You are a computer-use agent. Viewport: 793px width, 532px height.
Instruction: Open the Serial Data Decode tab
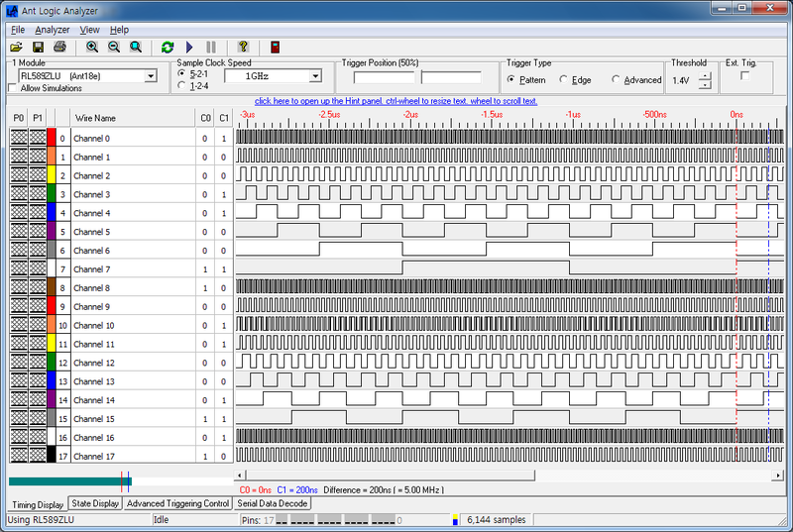point(273,503)
